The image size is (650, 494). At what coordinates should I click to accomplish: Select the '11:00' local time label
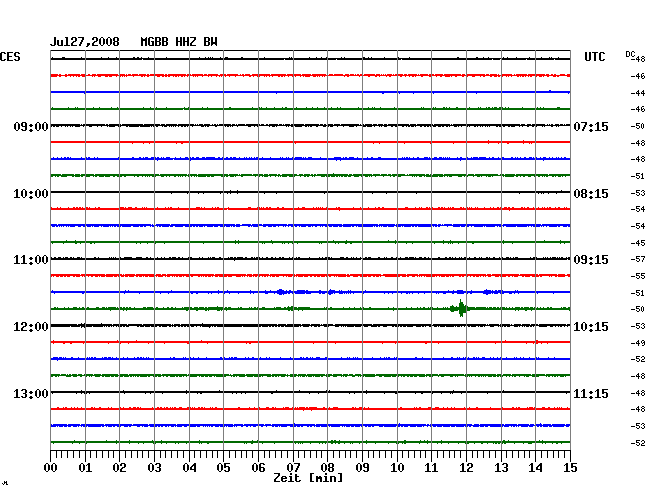[x=31, y=260]
